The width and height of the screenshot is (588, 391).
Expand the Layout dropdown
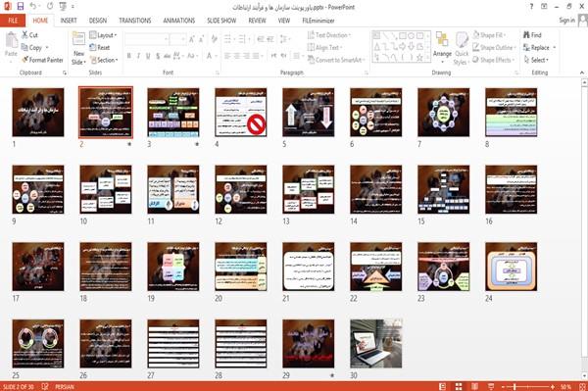point(103,35)
